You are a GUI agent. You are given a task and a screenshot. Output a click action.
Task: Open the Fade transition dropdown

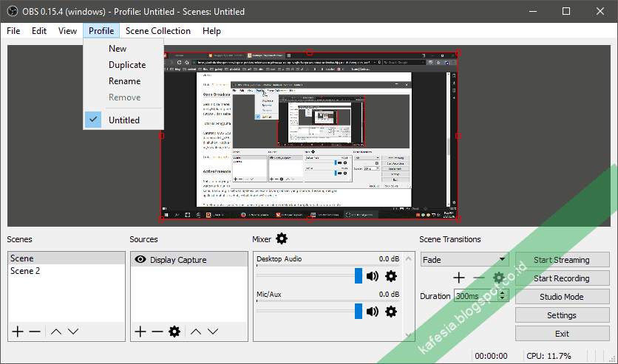pos(464,260)
